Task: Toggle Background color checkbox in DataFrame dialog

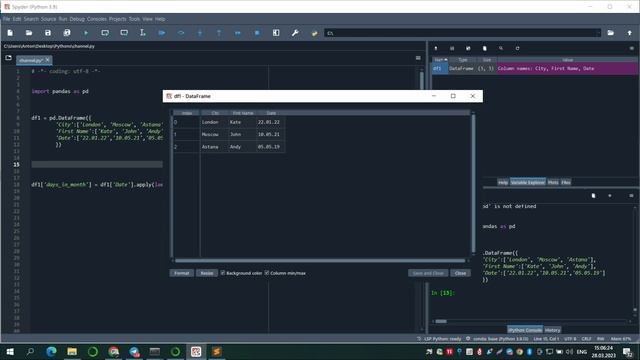Action: pos(223,273)
